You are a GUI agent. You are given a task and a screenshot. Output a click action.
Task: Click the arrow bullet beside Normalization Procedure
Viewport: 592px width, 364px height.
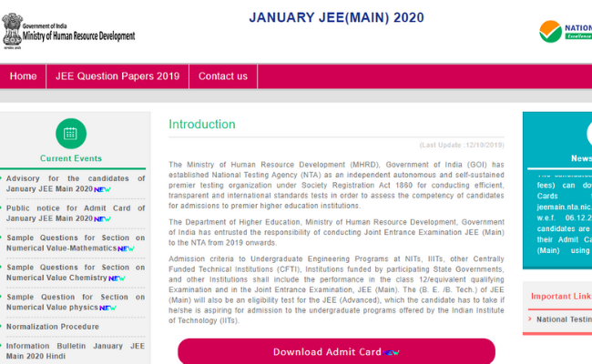[3, 327]
